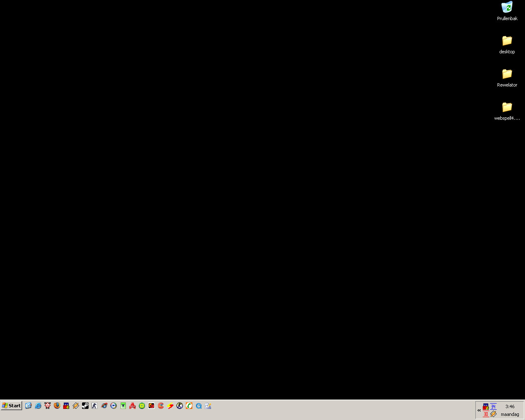
Task: Open Windows Media Player from Quick Launch
Action: 114,406
